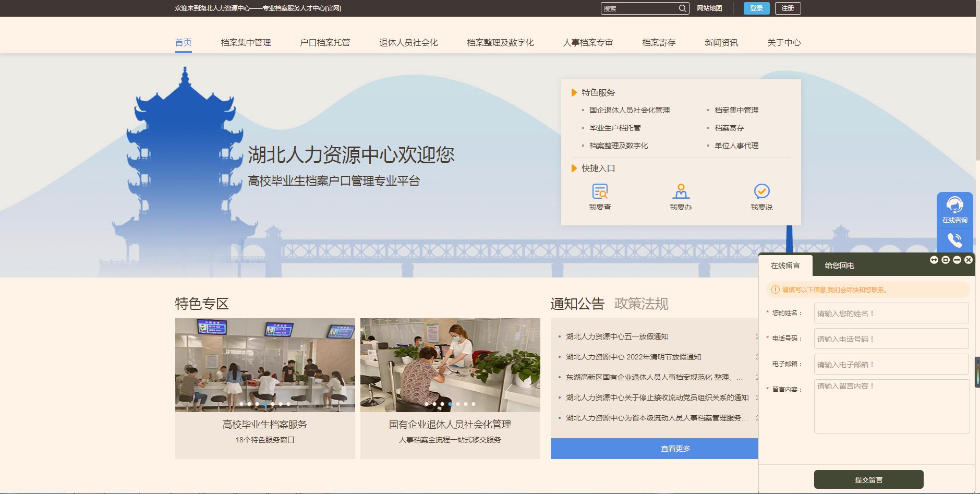
Task: Open the 我要查 query quick entry icon
Action: click(601, 192)
